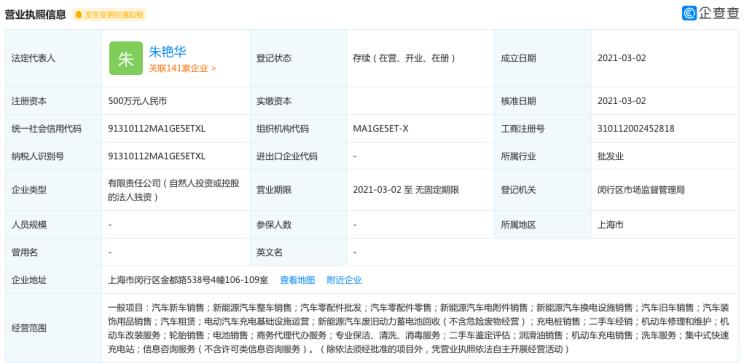
Task: Click the 实缴资本 label cell
Action: coord(298,101)
